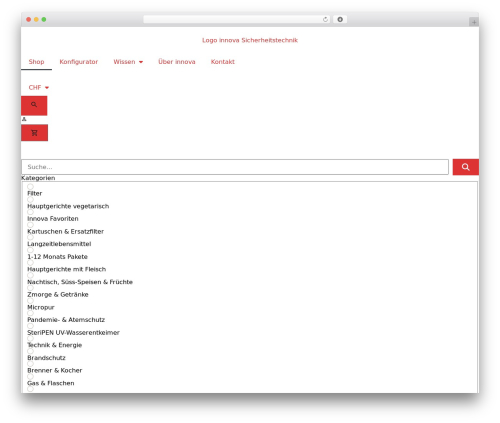Click the red header search icon button
This screenshot has width=500, height=423.
(x=34, y=105)
